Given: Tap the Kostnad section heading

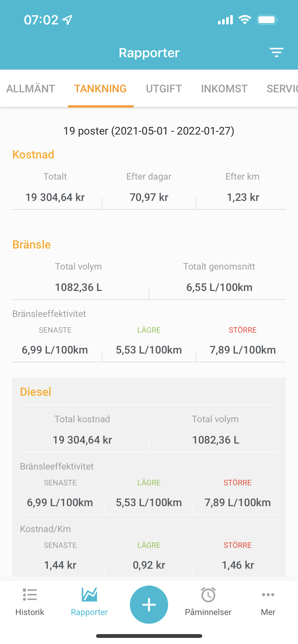Looking at the screenshot, I should click(x=33, y=155).
